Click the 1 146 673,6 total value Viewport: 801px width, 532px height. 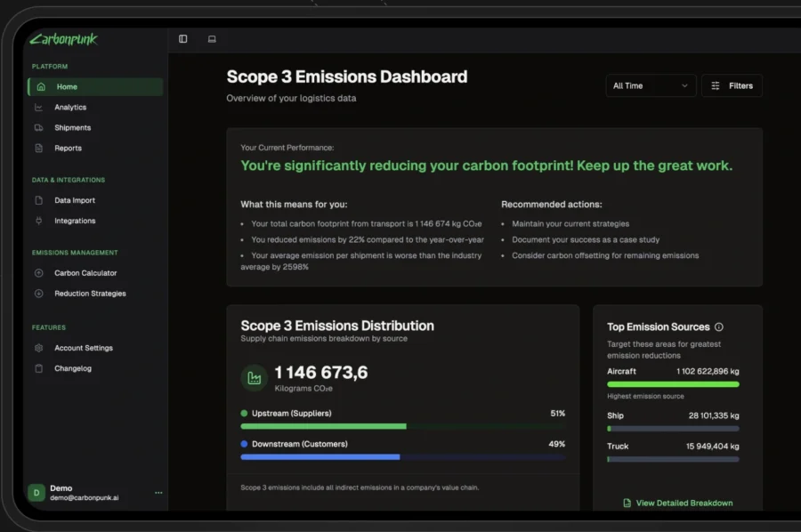[x=320, y=373]
